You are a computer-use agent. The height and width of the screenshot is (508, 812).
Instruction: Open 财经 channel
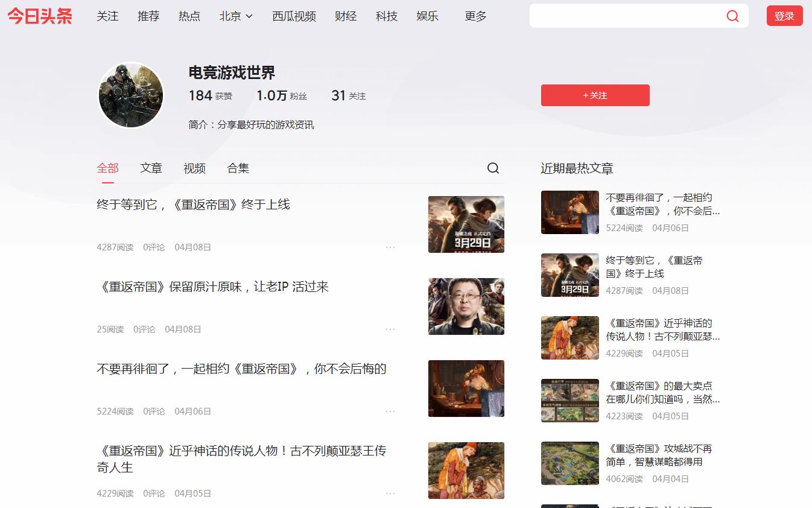tap(346, 16)
